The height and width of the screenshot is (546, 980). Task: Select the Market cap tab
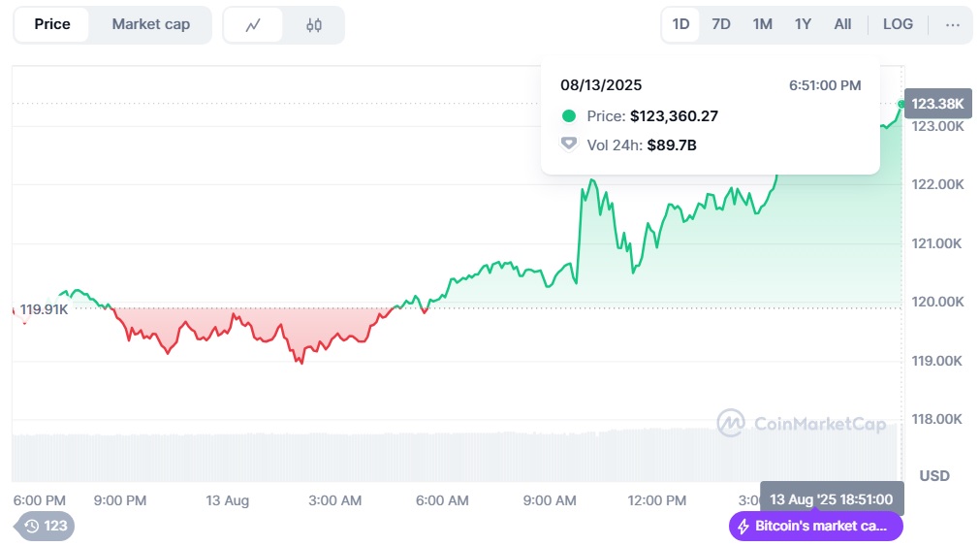[x=150, y=25]
